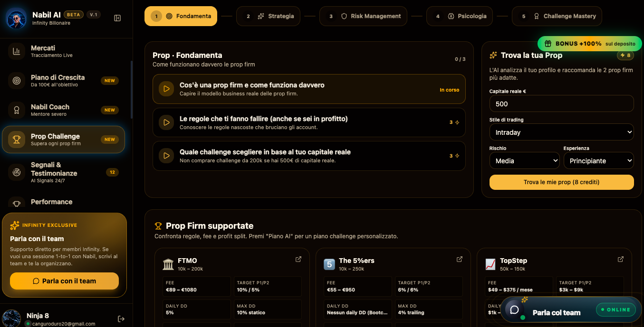The width and height of the screenshot is (644, 327).
Task: Click 'Trova le mie prop (8 crediti)' button
Action: pyautogui.click(x=561, y=182)
